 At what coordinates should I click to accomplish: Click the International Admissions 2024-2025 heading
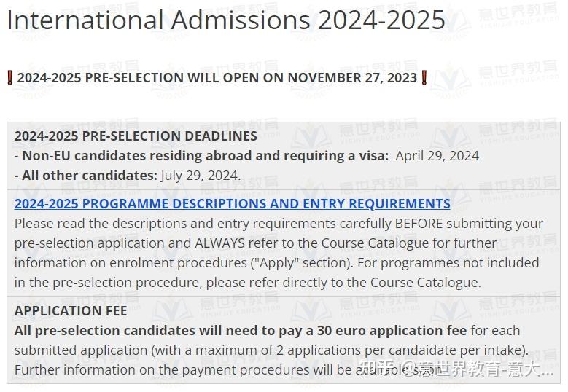click(225, 20)
